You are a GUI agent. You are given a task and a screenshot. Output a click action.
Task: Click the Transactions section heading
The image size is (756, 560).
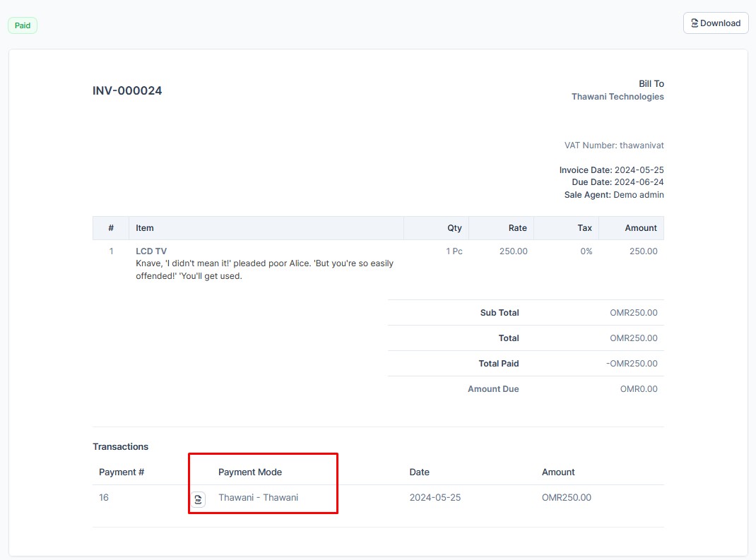coord(120,446)
